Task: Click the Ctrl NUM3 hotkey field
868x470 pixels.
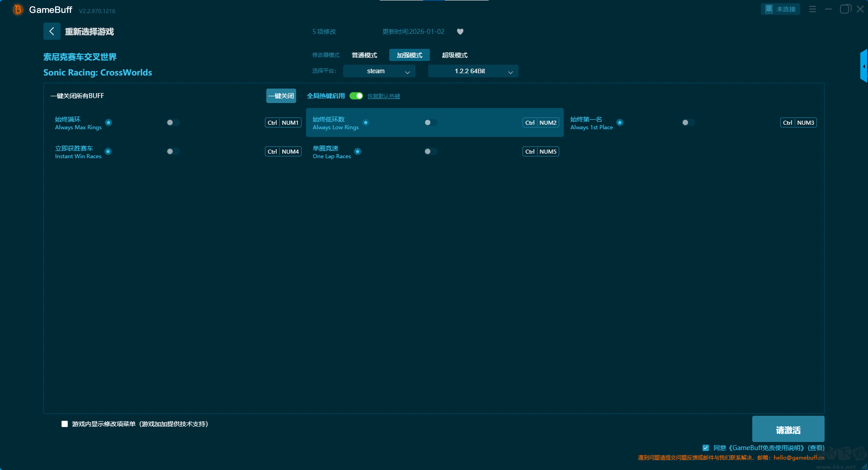Action: click(x=798, y=122)
